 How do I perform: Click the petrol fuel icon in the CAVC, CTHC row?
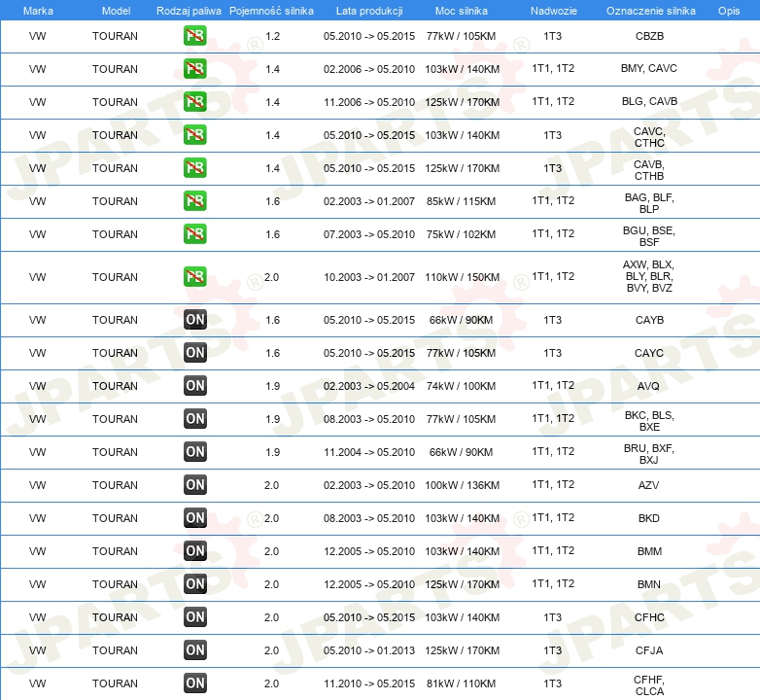coord(194,135)
